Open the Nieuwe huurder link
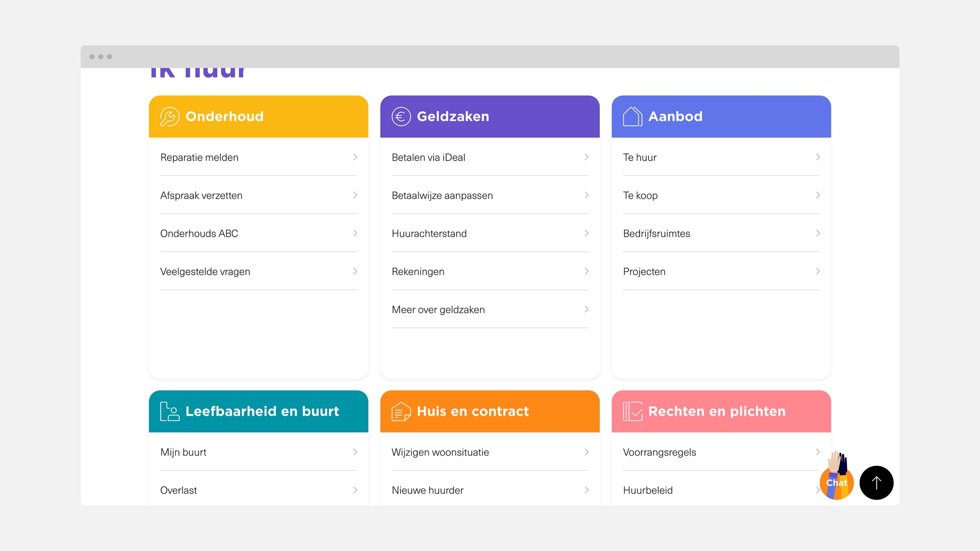 click(x=490, y=490)
